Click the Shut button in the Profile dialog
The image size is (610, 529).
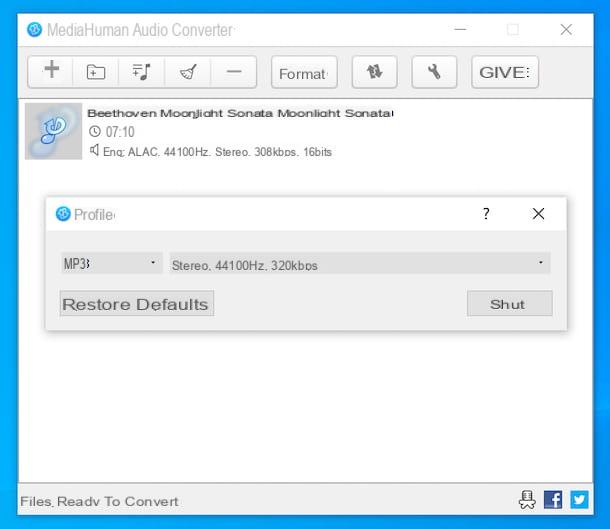(x=510, y=303)
